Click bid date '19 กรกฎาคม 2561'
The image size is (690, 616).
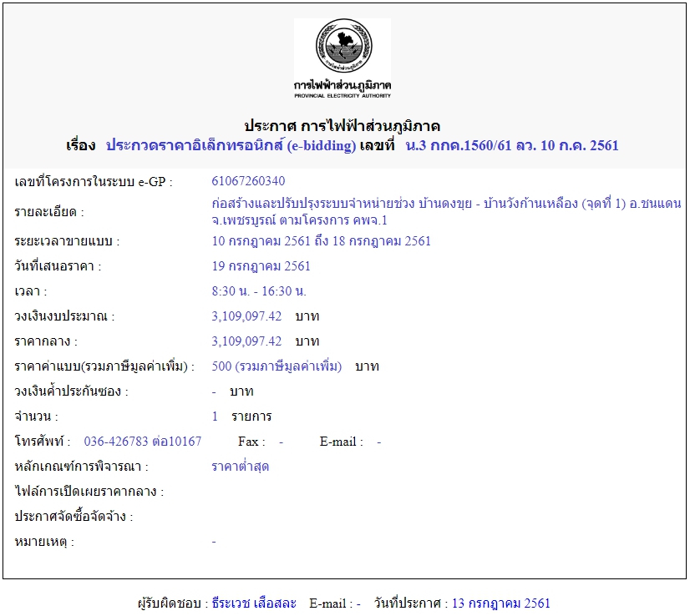tap(261, 266)
